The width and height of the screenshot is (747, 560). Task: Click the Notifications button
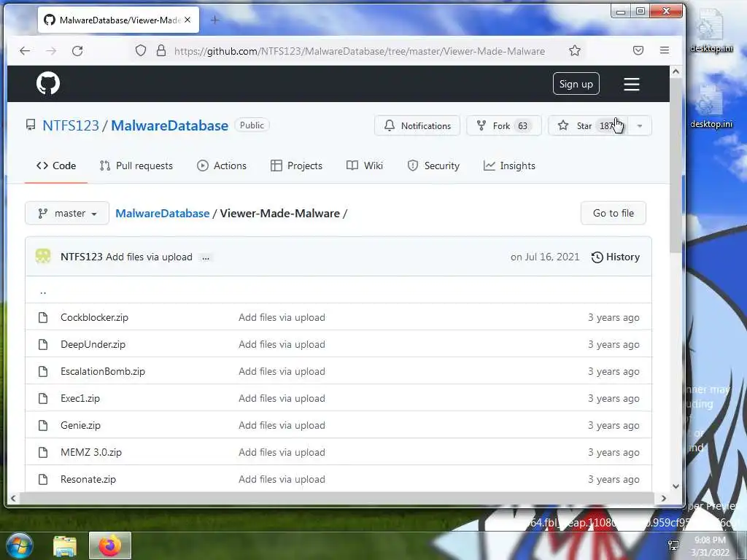417,125
